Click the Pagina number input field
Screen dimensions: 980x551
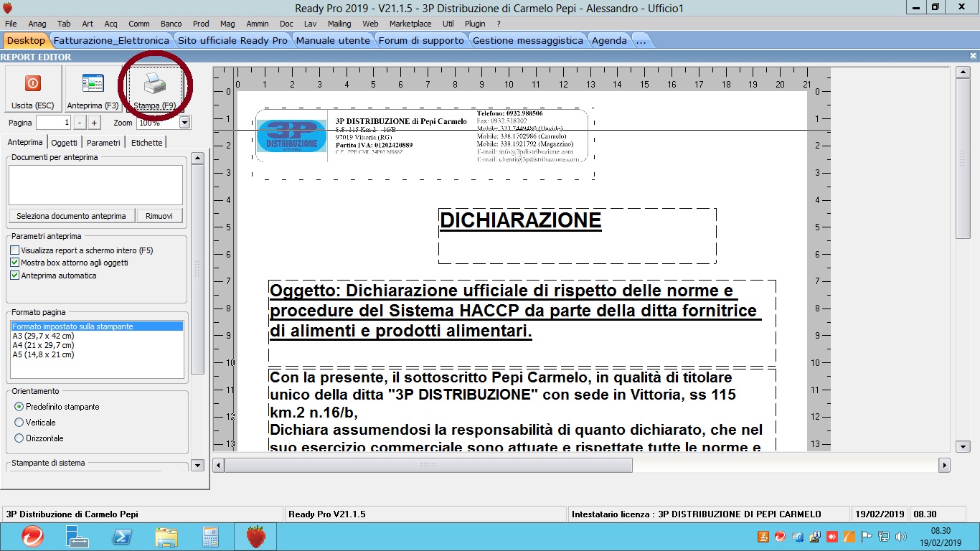(x=53, y=123)
